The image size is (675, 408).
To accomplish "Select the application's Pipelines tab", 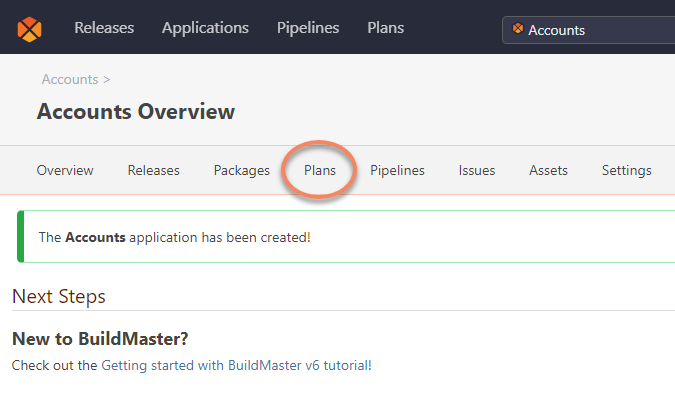I will (397, 171).
